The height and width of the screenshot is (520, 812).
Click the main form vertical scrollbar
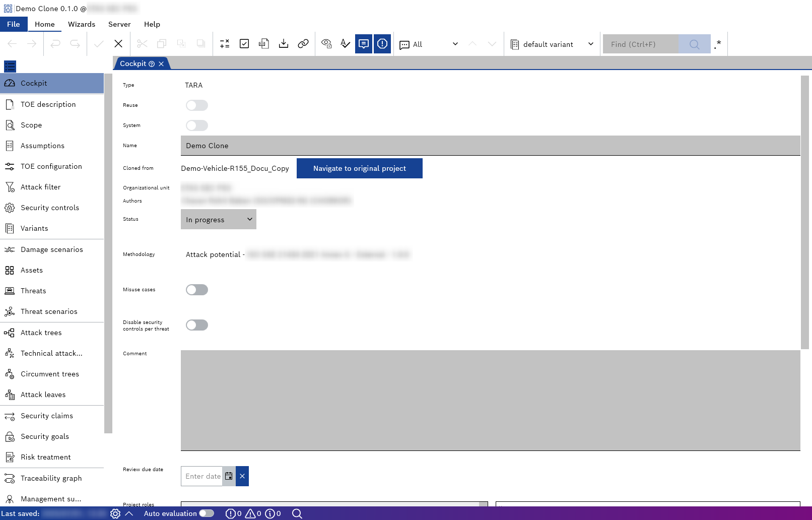[x=804, y=212]
